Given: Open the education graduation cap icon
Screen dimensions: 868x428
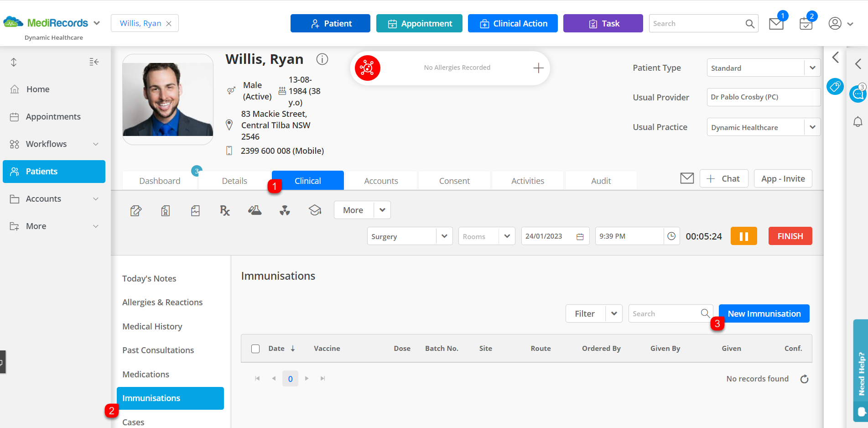Looking at the screenshot, I should (x=315, y=210).
